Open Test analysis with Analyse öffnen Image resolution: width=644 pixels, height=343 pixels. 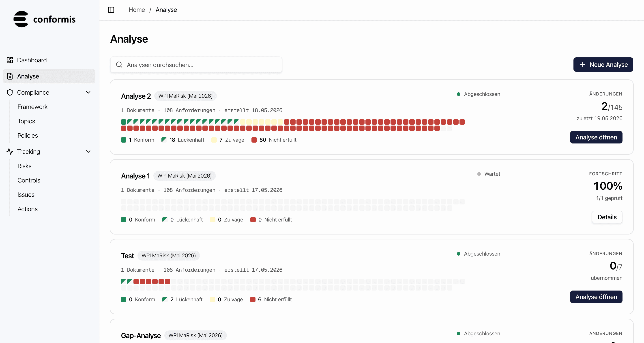pyautogui.click(x=596, y=297)
